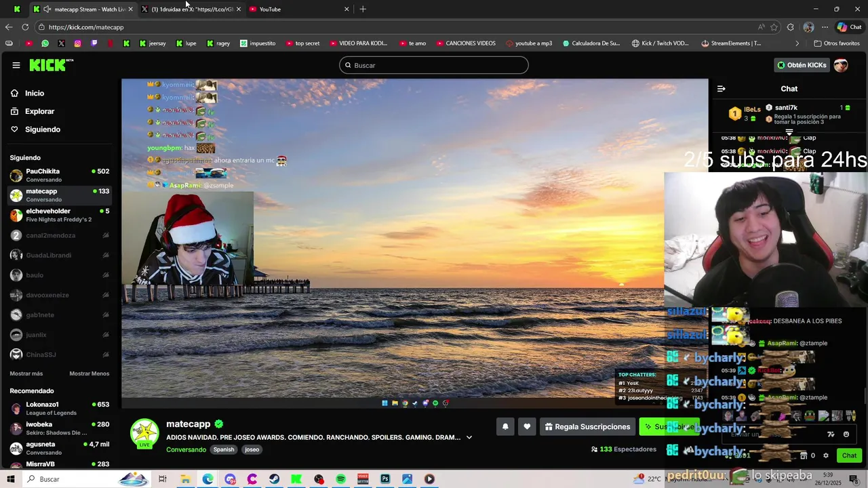
Task: Open the Siguiendo sidebar item
Action: pos(43,129)
